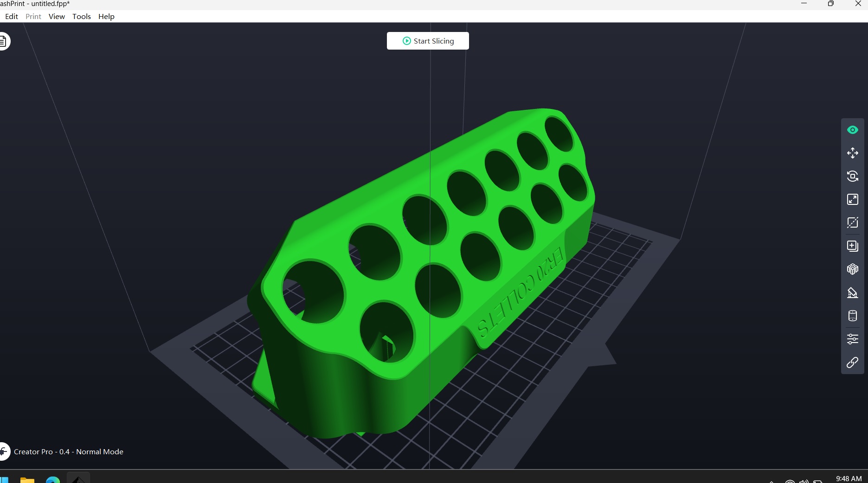Click the file list icon at the top left
Viewport: 868px width, 483px height.
click(3, 41)
